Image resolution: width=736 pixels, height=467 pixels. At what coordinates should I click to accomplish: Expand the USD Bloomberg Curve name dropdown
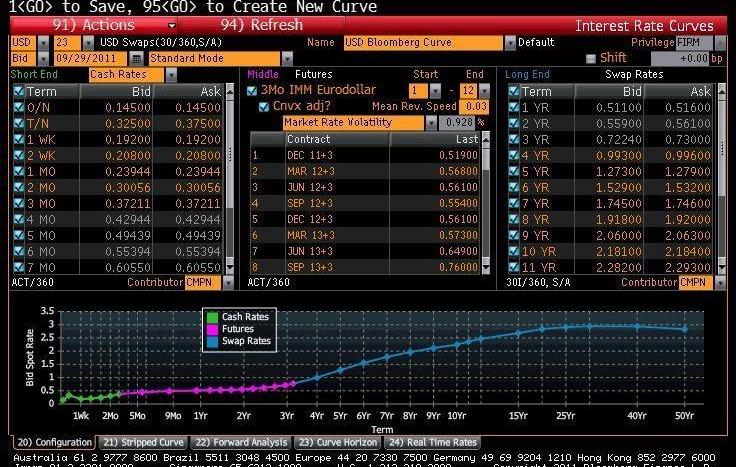(509, 43)
